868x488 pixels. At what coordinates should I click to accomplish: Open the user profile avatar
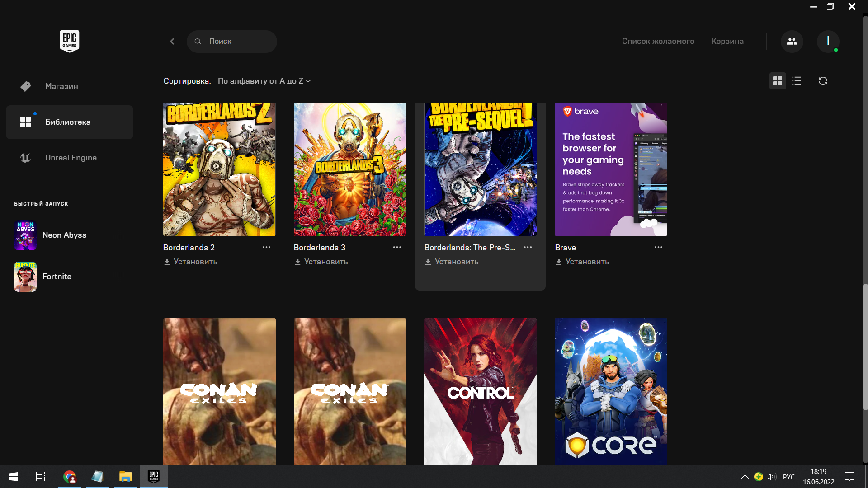click(828, 41)
